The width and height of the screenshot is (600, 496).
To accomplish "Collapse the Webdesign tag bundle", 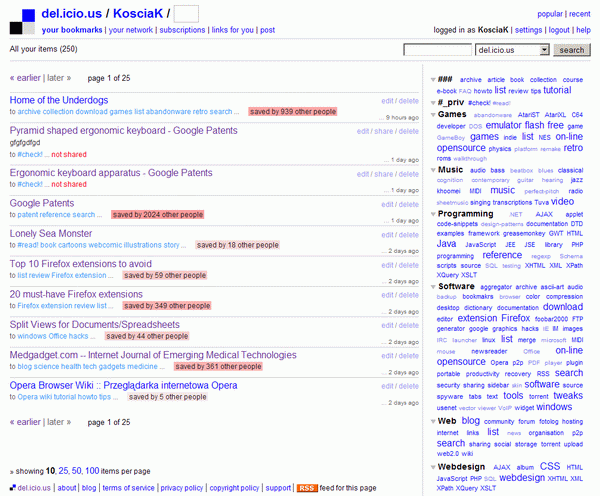I will 431,467.
